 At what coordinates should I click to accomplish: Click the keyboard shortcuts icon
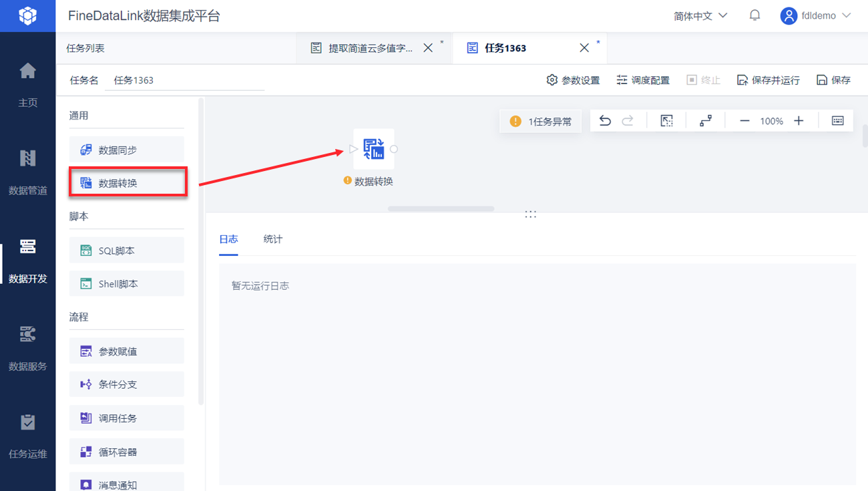(x=838, y=121)
